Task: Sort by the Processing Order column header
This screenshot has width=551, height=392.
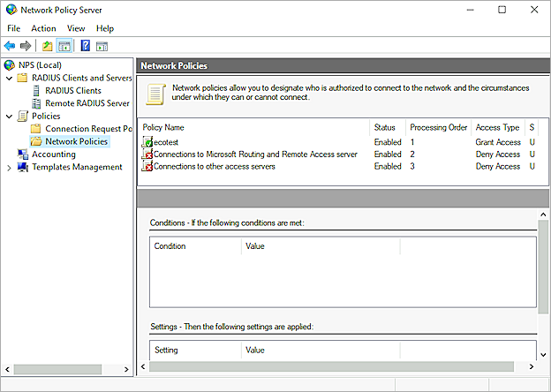Action: click(438, 127)
